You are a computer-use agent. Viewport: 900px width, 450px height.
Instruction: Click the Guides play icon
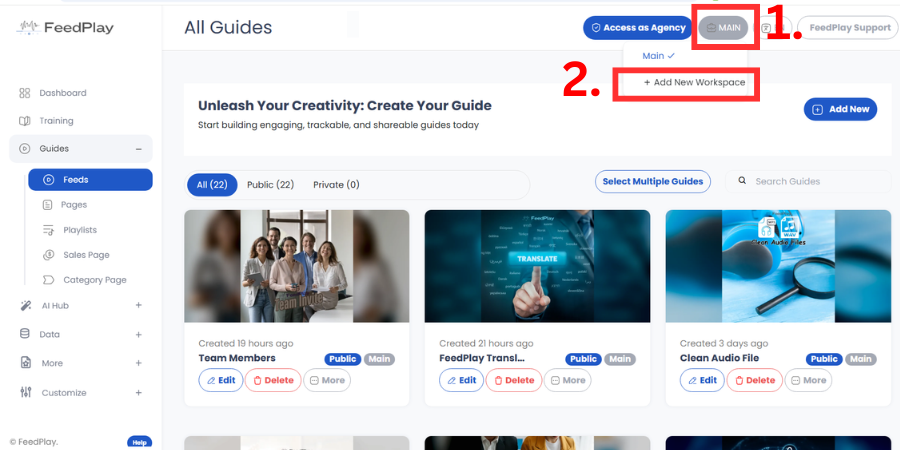click(x=25, y=149)
